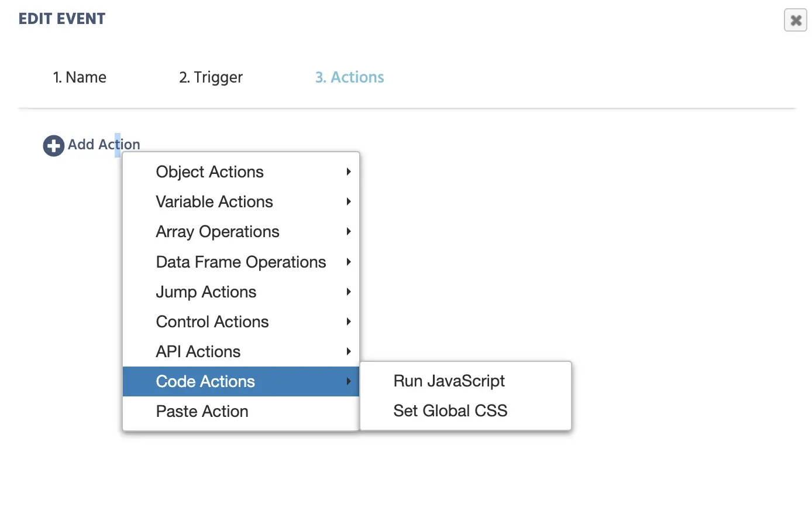Open the Object Actions menu item
This screenshot has height=527, width=812.
(209, 172)
